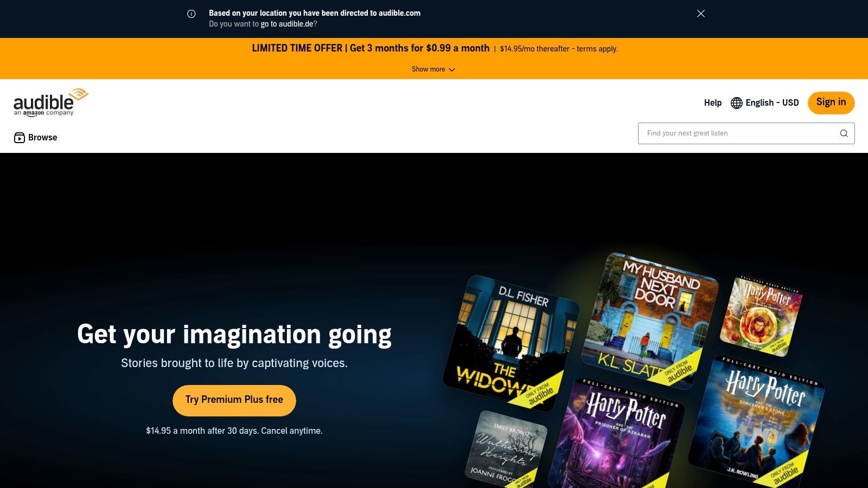
Task: Open the Help menu
Action: (713, 102)
